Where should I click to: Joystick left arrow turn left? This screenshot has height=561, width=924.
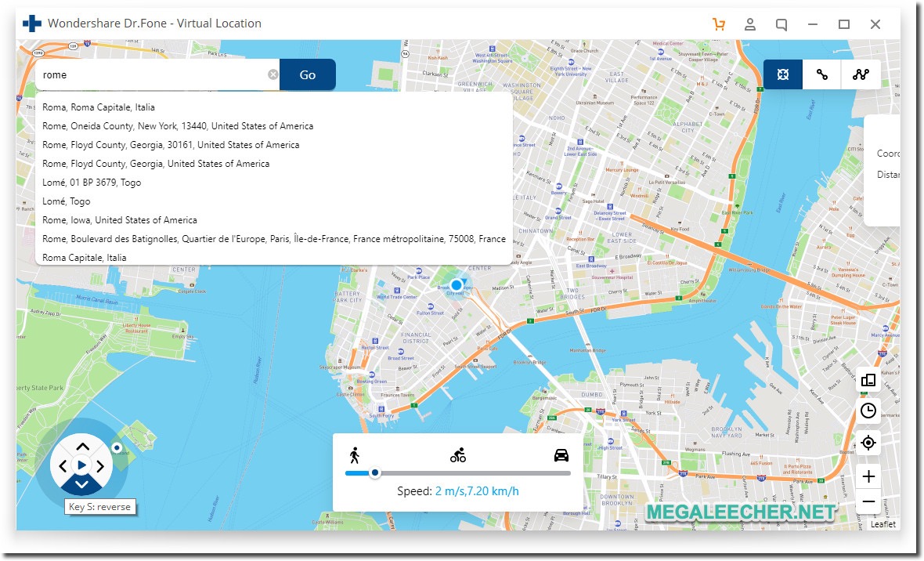click(63, 467)
